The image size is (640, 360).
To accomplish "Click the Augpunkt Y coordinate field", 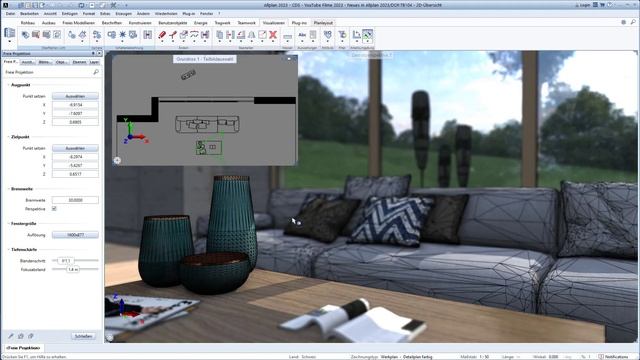I will pos(75,113).
